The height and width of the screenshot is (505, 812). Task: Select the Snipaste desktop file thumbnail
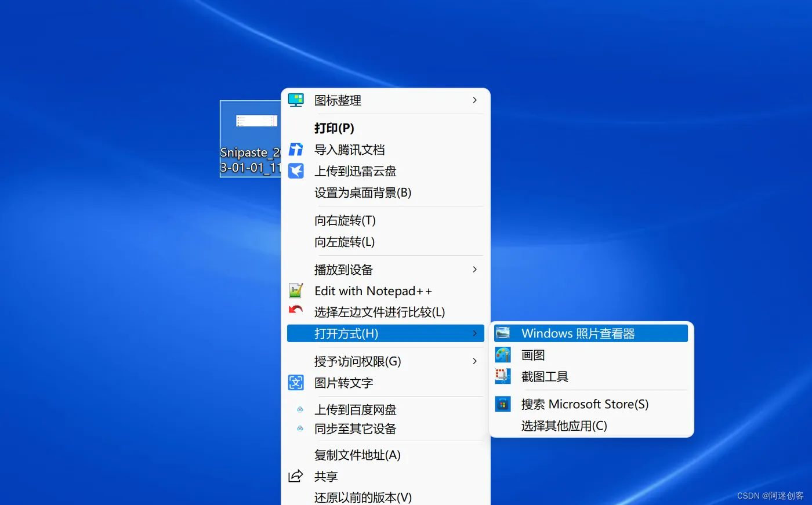256,121
